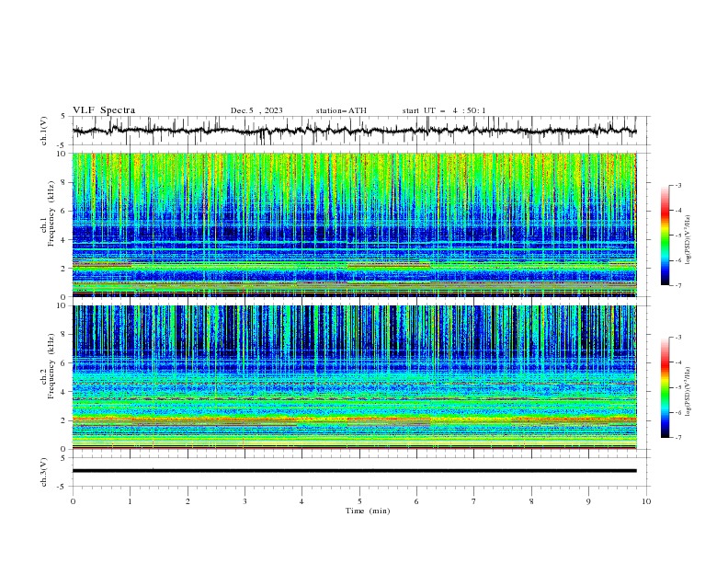The image size is (728, 563).
Task: Click time axis tick label "3"
Action: [x=245, y=501]
